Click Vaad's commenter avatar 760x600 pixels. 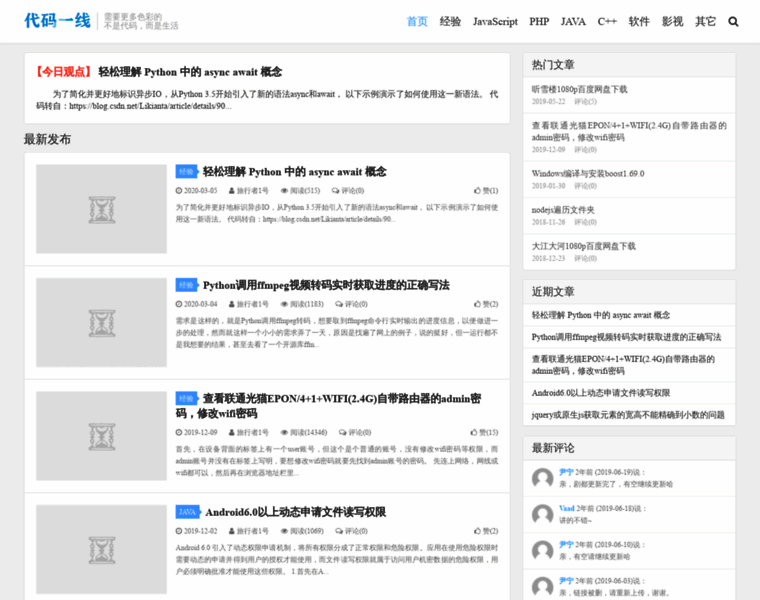(x=542, y=514)
